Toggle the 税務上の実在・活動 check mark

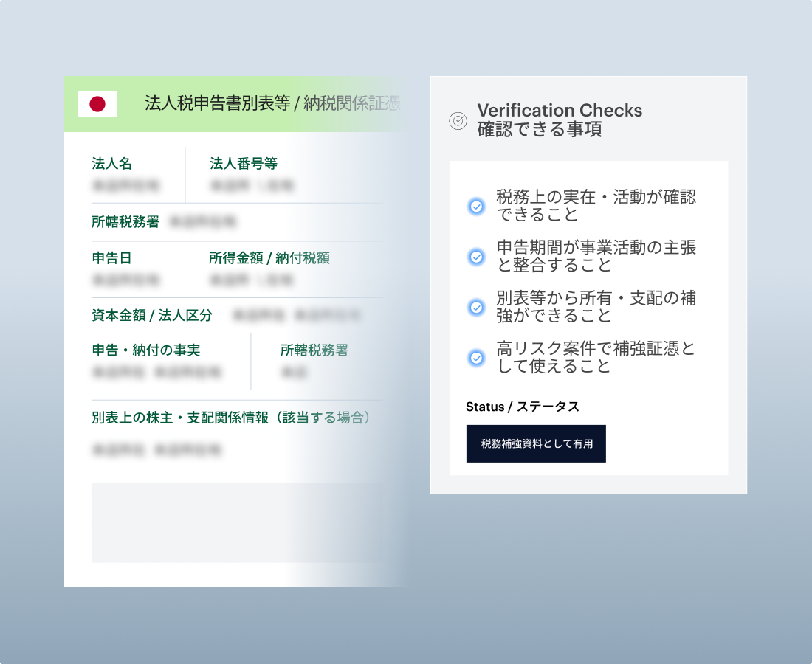click(x=477, y=207)
